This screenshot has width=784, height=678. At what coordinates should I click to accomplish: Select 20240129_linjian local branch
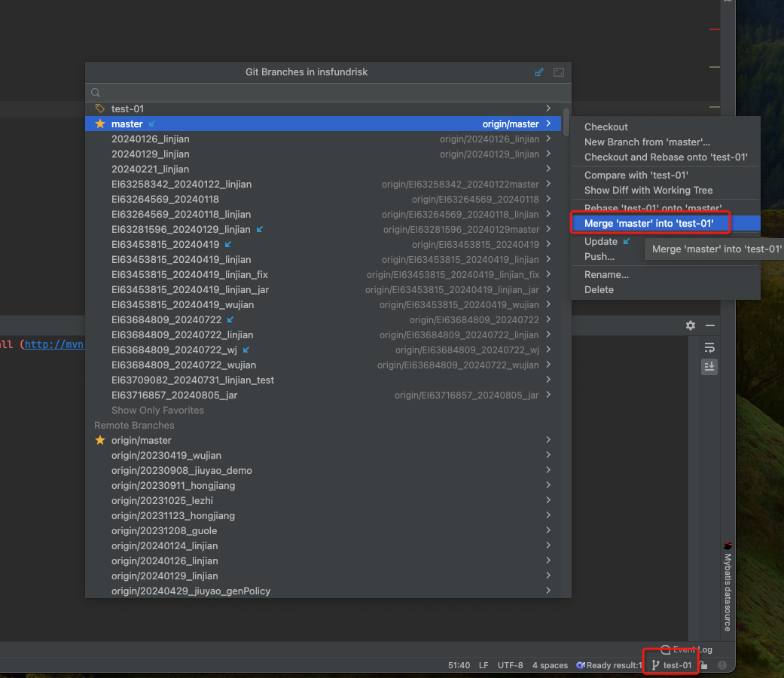pyautogui.click(x=323, y=154)
